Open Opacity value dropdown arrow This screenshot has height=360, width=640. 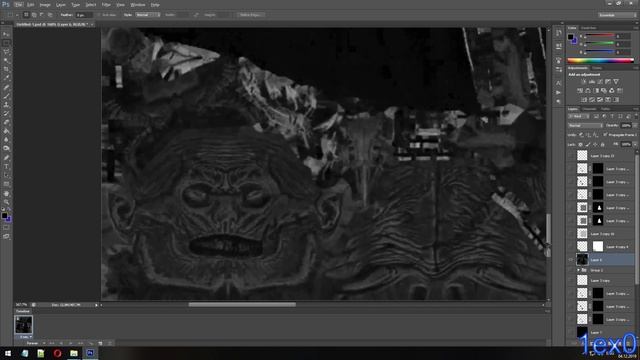pos(634,126)
